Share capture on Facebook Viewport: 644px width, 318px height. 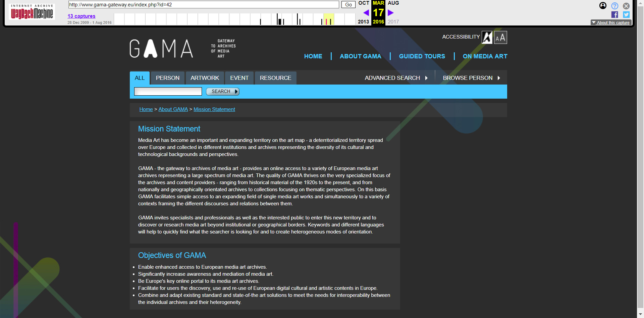pyautogui.click(x=614, y=14)
